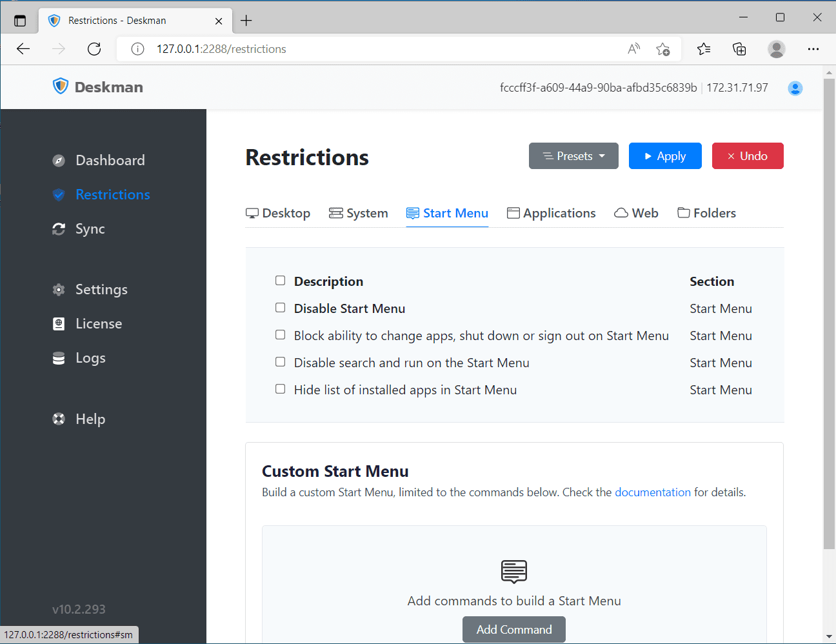Viewport: 836px width, 644px height.
Task: Go to Dashboard in the sidebar
Action: coord(110,161)
